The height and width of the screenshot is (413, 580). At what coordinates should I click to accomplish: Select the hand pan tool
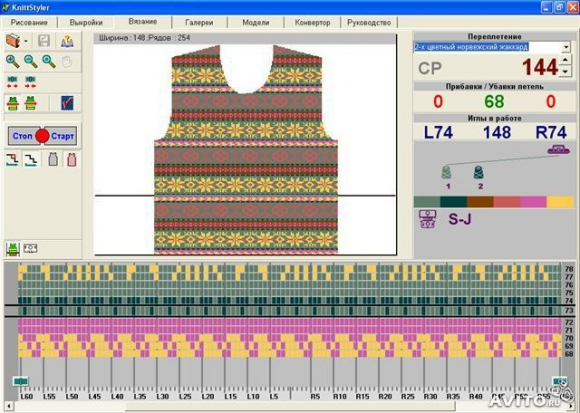point(67,62)
